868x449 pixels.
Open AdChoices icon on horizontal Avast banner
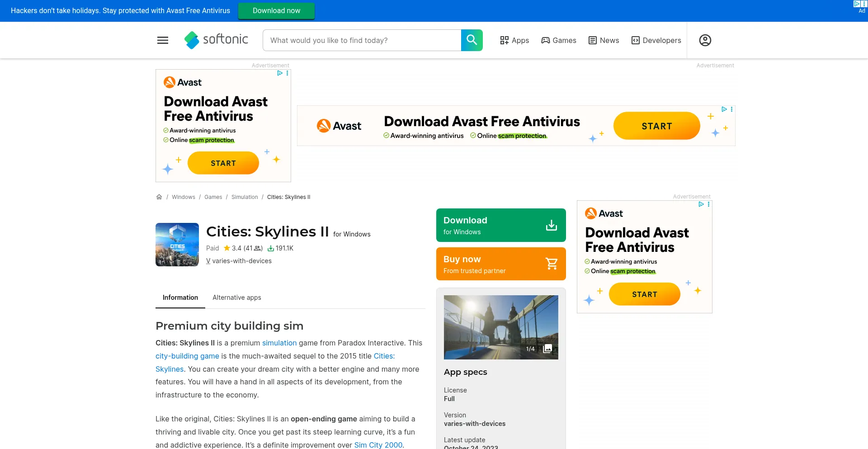pyautogui.click(x=724, y=109)
